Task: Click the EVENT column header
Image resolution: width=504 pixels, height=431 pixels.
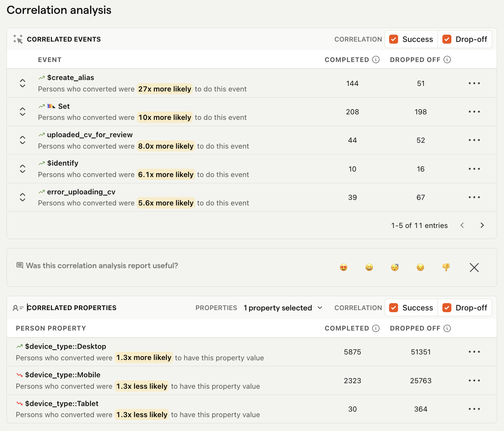Action: (50, 60)
